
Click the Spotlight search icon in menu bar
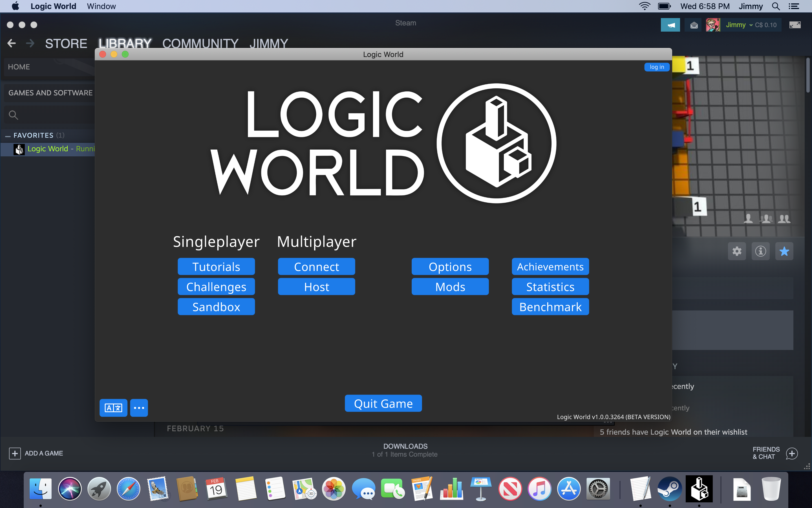(775, 6)
